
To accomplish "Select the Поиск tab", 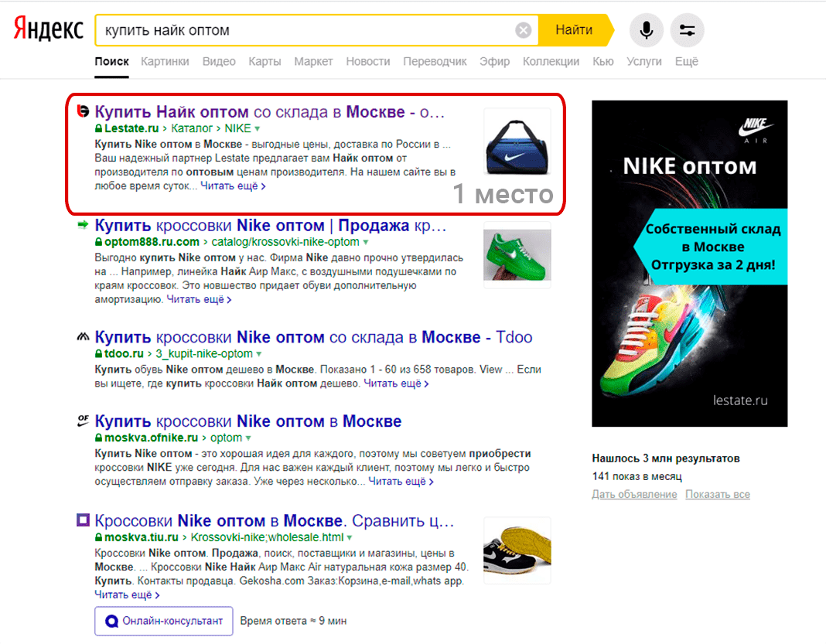I will coord(111,62).
